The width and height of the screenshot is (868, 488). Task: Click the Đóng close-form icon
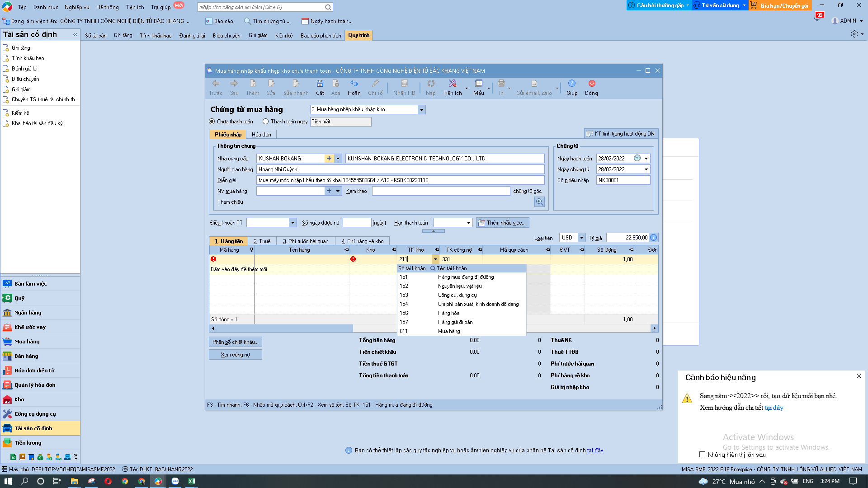592,84
